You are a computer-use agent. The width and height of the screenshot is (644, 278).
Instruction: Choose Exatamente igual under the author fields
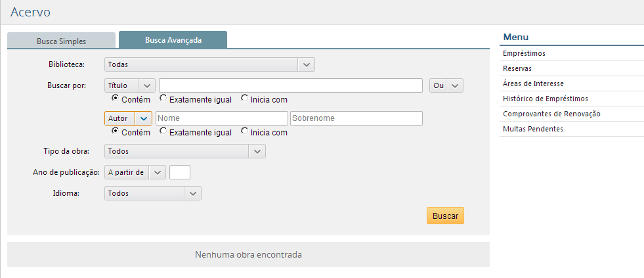(163, 131)
